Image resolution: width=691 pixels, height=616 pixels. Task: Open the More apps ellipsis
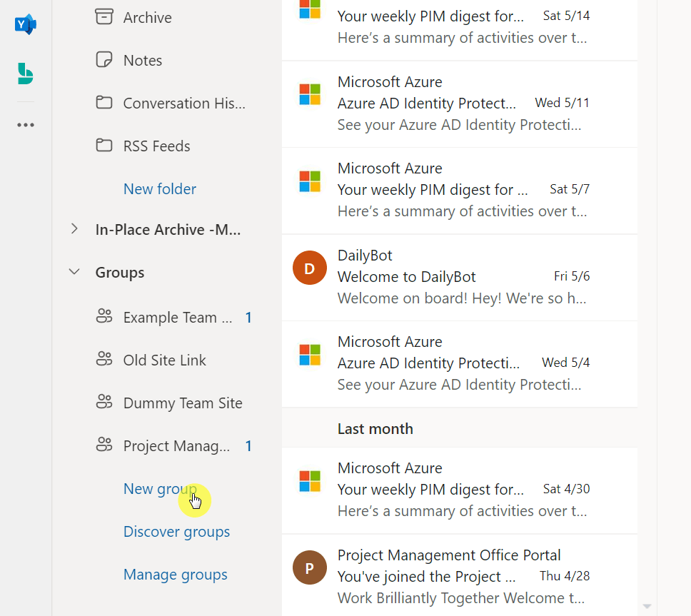[x=26, y=125]
